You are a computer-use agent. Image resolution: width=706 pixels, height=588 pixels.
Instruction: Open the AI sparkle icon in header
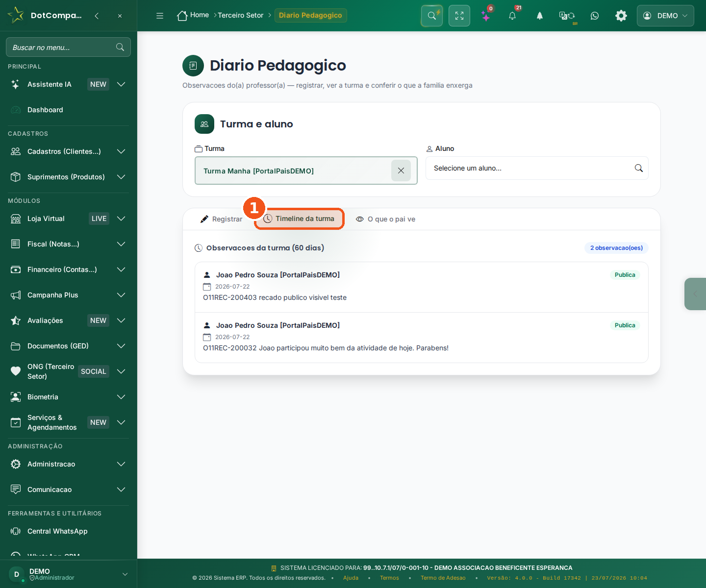coord(486,16)
